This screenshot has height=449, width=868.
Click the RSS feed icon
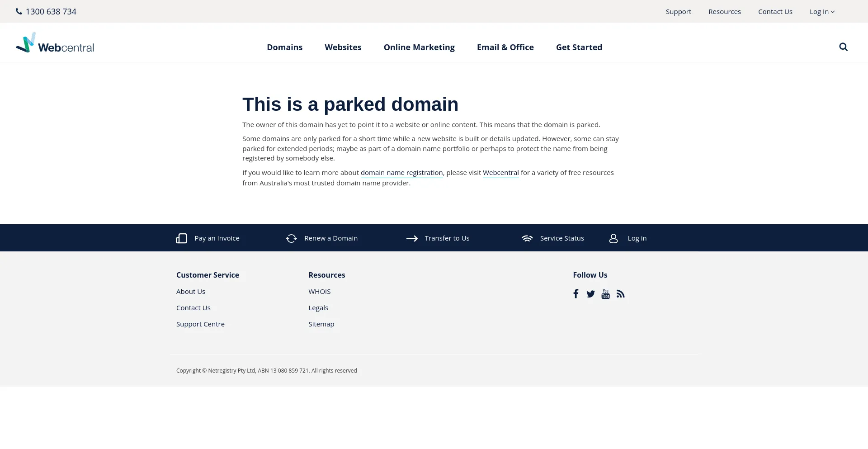[620, 294]
